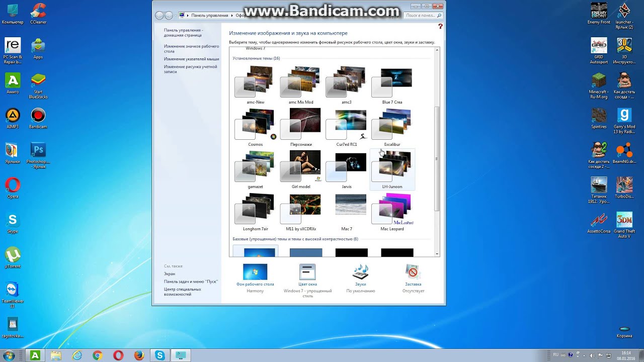Image resolution: width=644 pixels, height=362 pixels.
Task: Apply the Cur7ed RC1 theme
Action: [347, 127]
